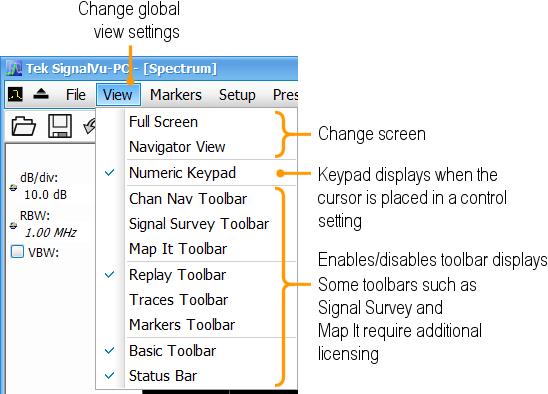Open the Setup menu
The width and height of the screenshot is (548, 394).
tap(237, 94)
